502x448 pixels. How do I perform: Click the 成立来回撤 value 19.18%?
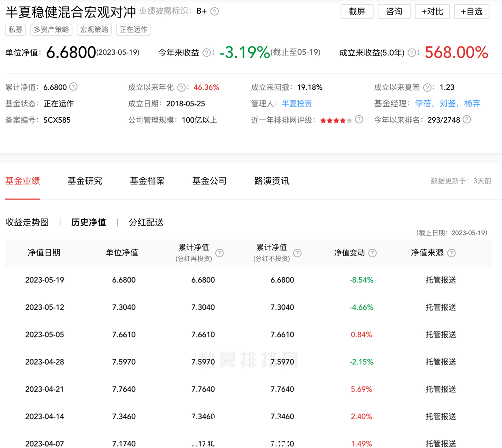(x=310, y=87)
